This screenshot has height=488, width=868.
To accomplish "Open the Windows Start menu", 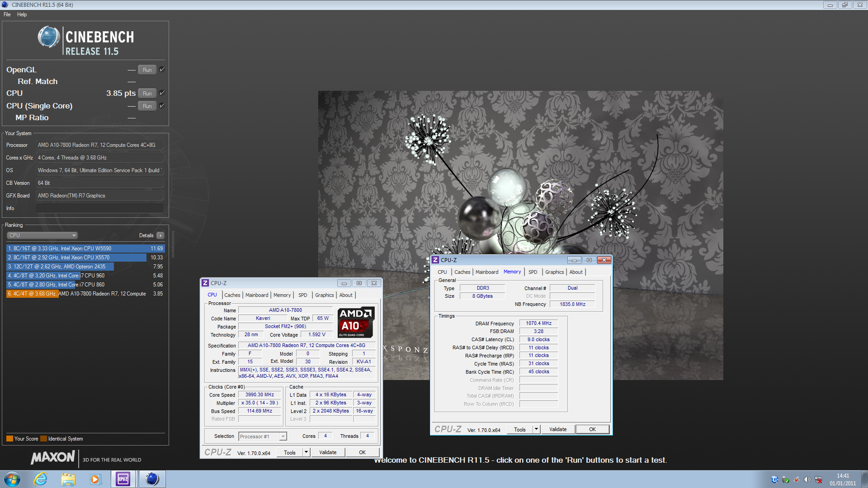I will point(12,479).
